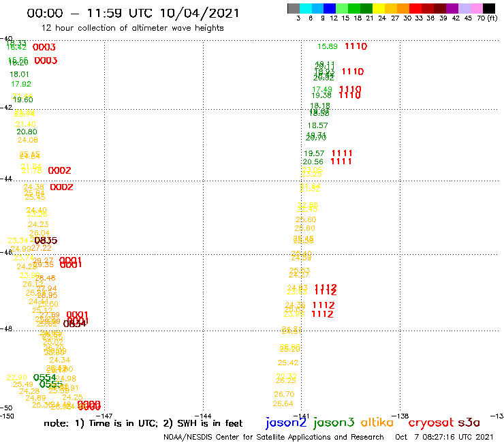Image resolution: width=504 pixels, height=443 pixels.
Task: Select the 21.40 wave height reading
Action: [25, 124]
